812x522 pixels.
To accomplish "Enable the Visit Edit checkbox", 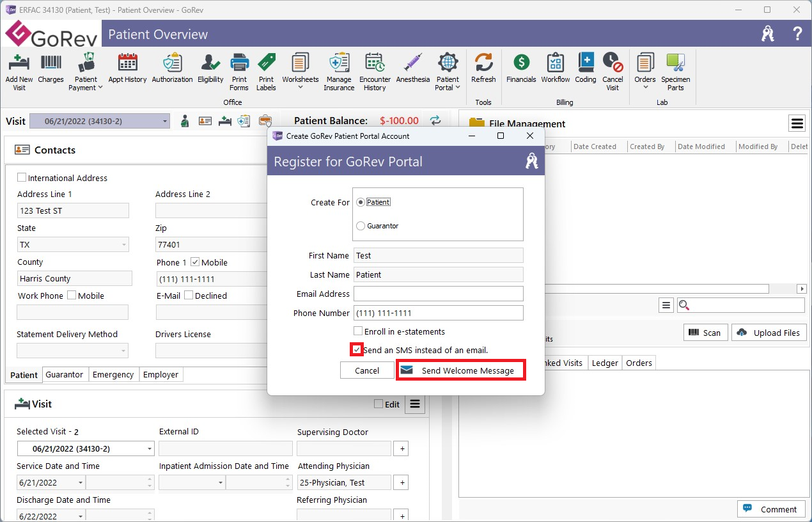I will pyautogui.click(x=379, y=404).
